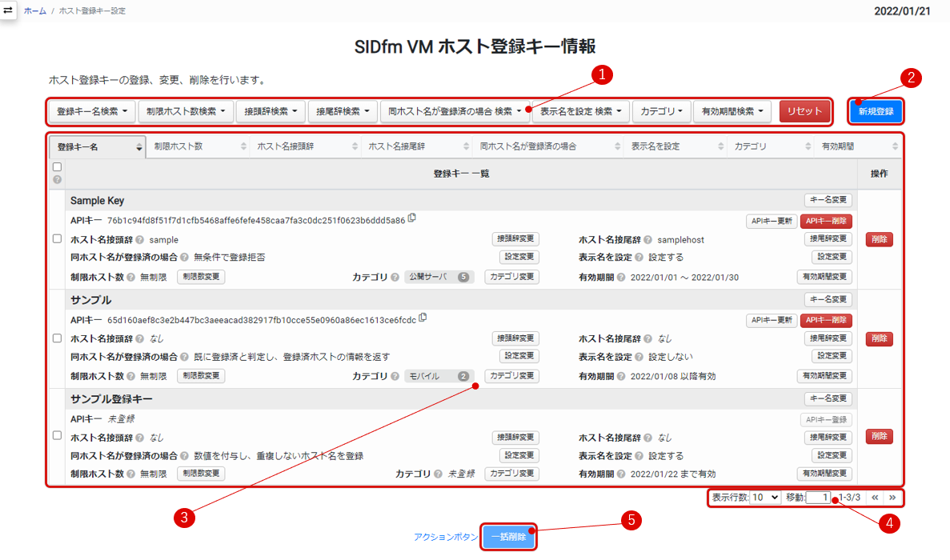Open 接尾辞検索 dropdown
The height and width of the screenshot is (560, 950).
pos(343,111)
